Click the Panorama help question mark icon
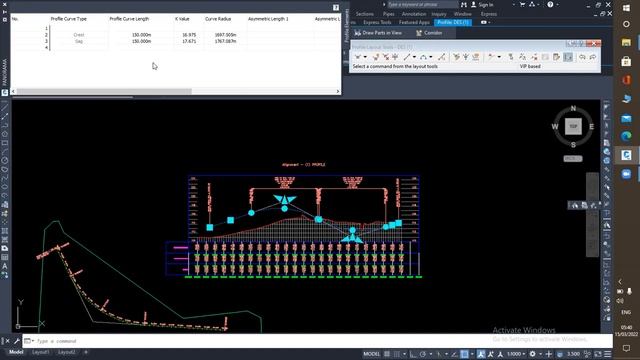640x360 pixels. coord(336,7)
